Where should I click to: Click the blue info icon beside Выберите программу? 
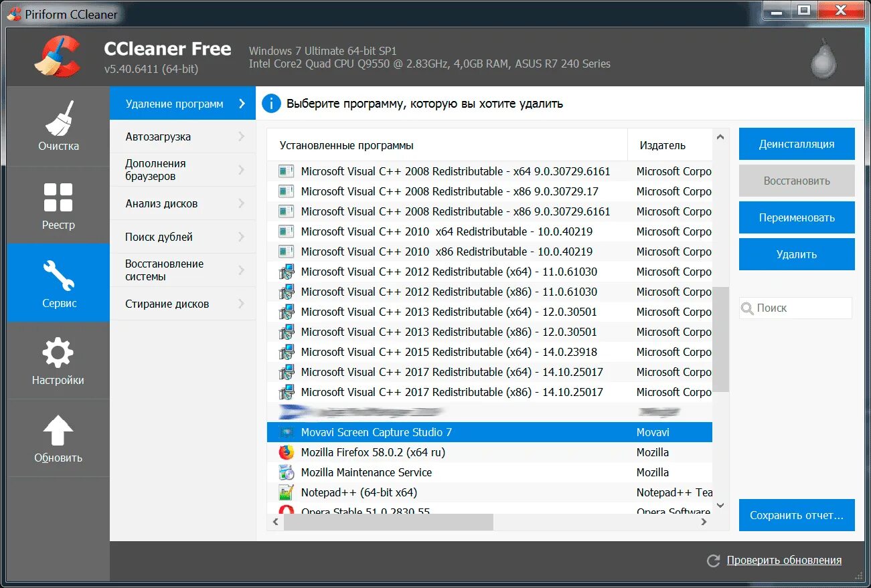pos(272,104)
